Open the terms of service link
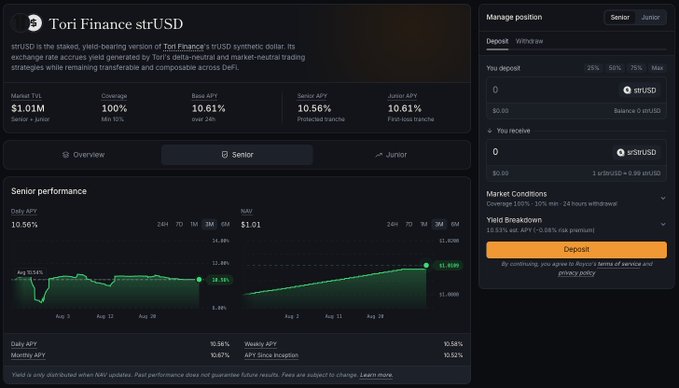 (x=619, y=264)
